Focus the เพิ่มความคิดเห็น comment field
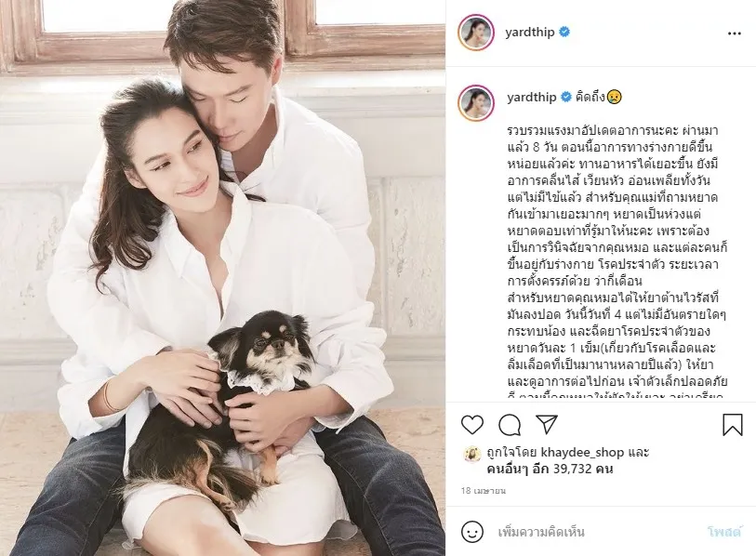 [598, 533]
